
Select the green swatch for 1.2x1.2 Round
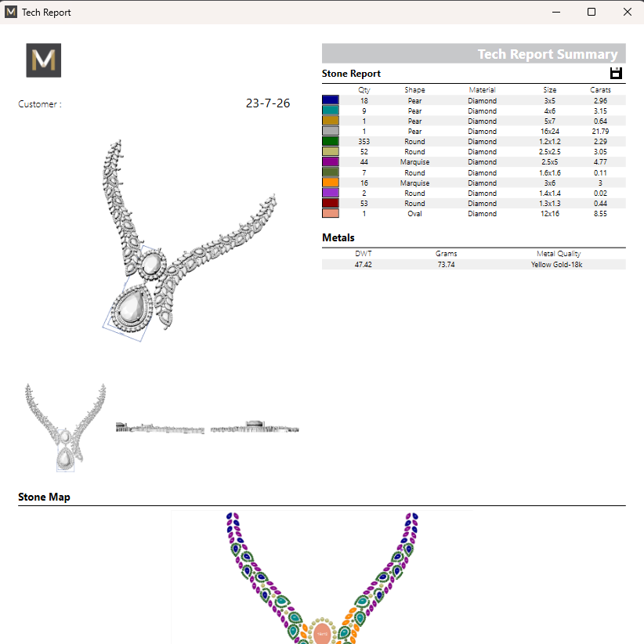coord(330,141)
